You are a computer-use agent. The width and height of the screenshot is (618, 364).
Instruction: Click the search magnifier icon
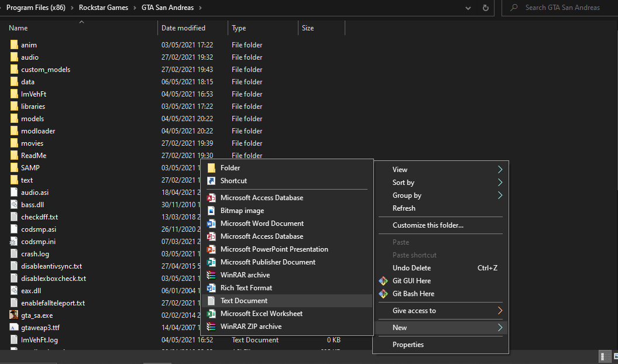pyautogui.click(x=514, y=8)
